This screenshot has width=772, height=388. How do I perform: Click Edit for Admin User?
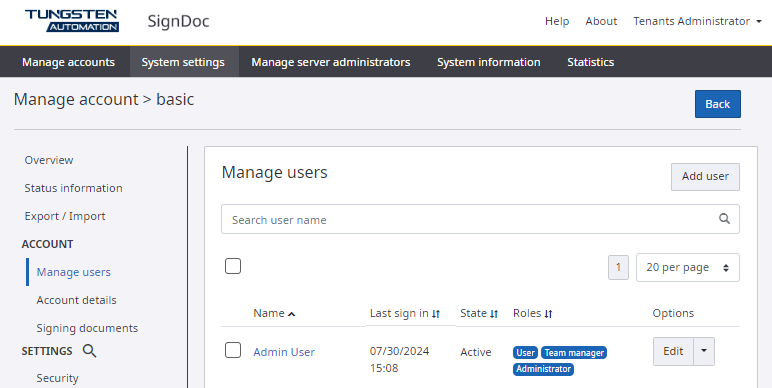click(x=673, y=351)
